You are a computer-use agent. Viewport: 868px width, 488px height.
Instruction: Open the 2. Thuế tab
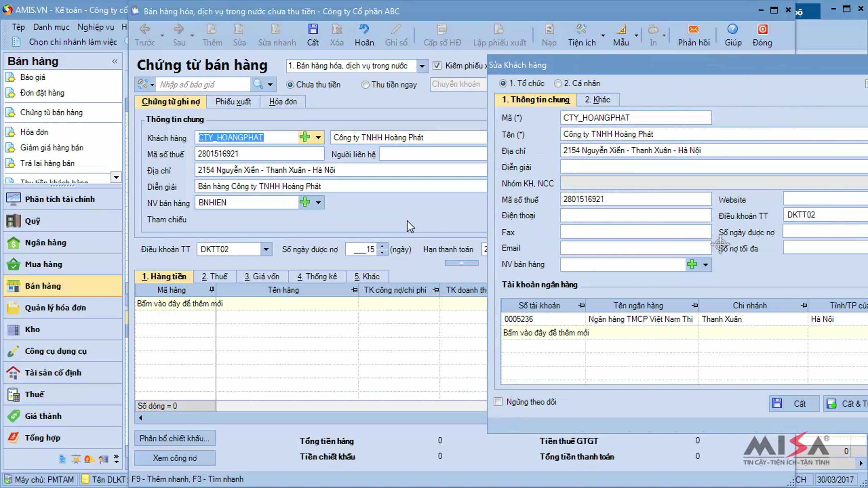pyautogui.click(x=214, y=277)
